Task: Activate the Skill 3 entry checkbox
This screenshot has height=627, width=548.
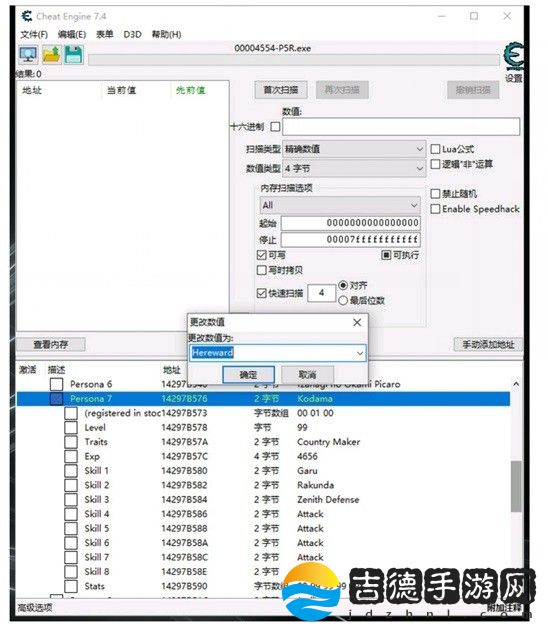Action: click(71, 499)
